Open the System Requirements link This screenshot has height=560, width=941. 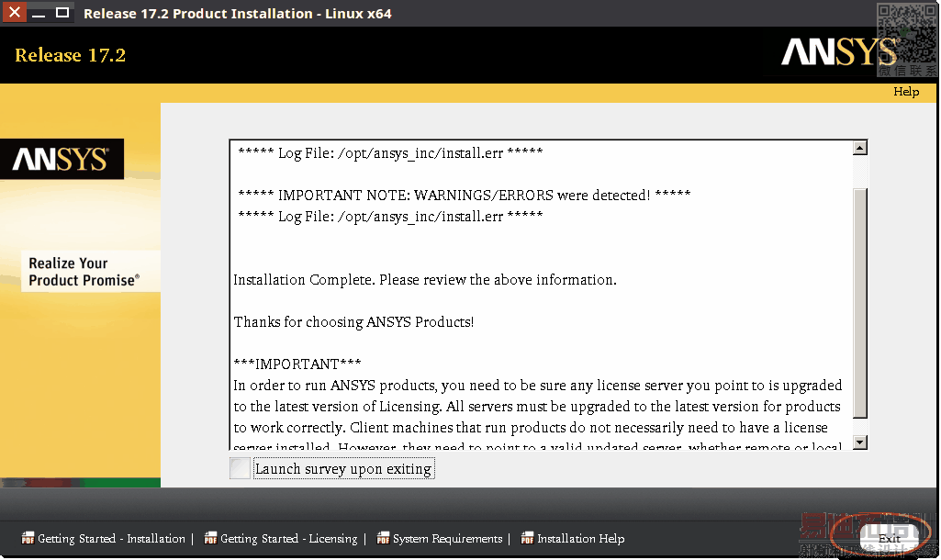pyautogui.click(x=448, y=539)
